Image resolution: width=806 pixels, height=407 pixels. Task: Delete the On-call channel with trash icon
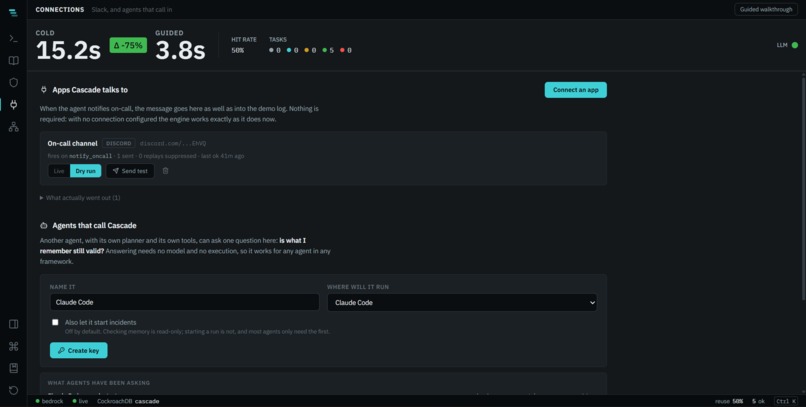point(166,171)
